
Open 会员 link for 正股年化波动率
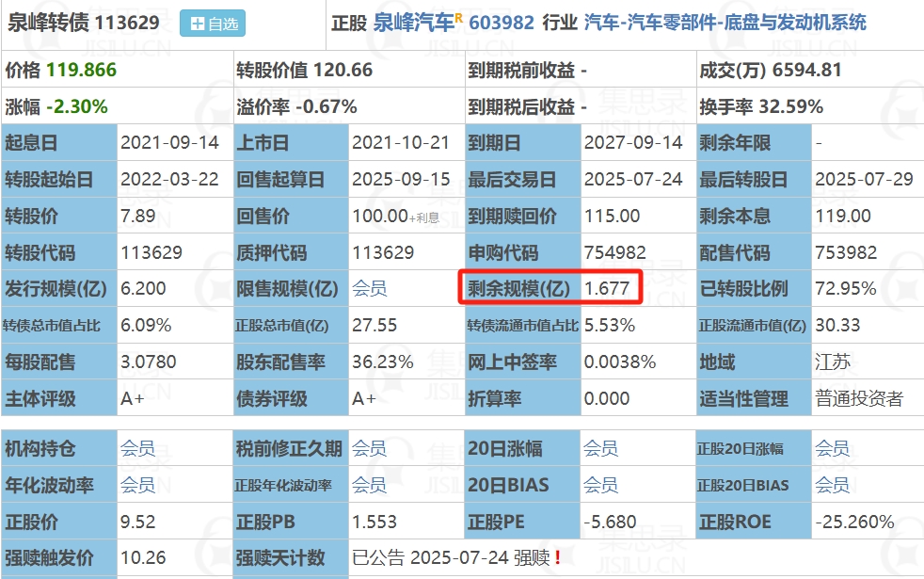[x=370, y=485]
